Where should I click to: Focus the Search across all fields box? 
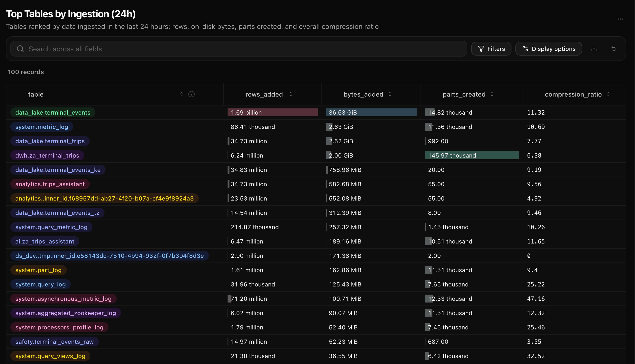click(239, 49)
